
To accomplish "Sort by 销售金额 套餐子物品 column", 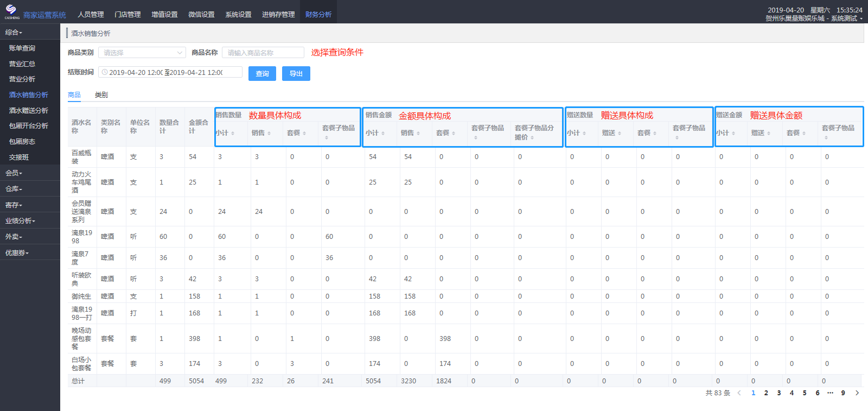I will click(x=476, y=138).
